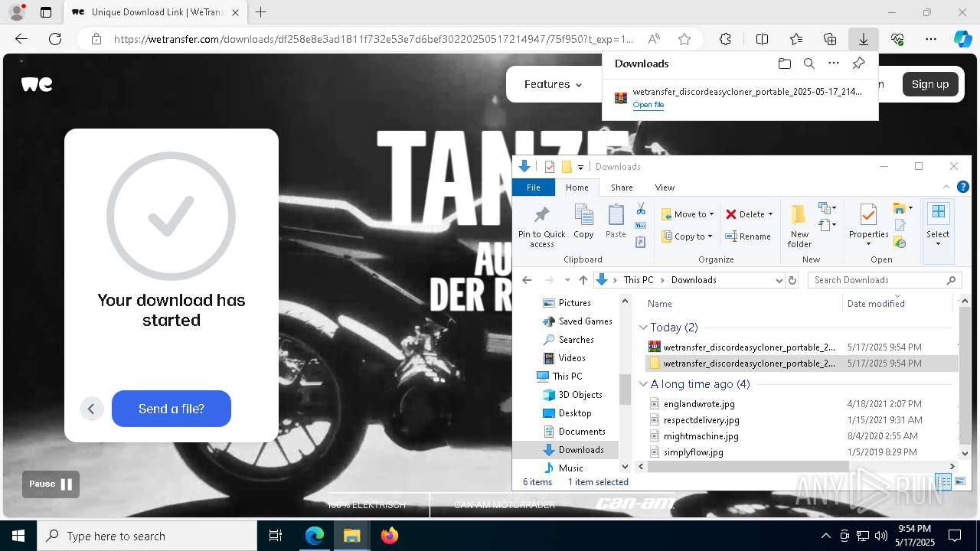
Task: Switch to the Home ribbon tab
Action: pos(577,187)
